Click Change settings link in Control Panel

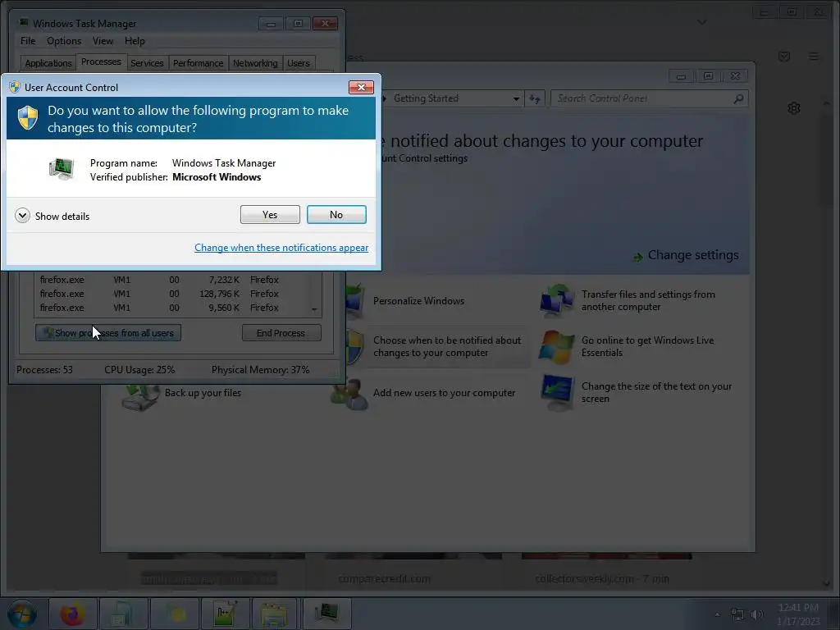pyautogui.click(x=693, y=255)
